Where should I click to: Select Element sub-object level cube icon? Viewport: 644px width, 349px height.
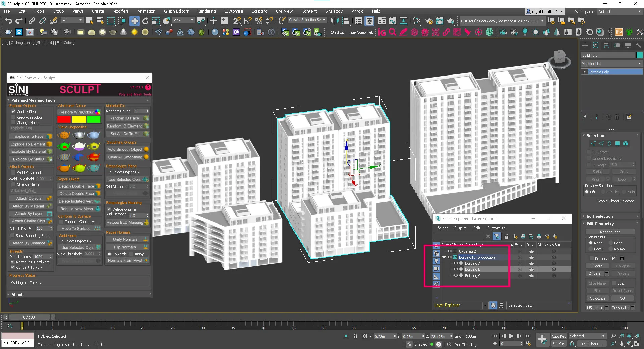[x=626, y=143]
